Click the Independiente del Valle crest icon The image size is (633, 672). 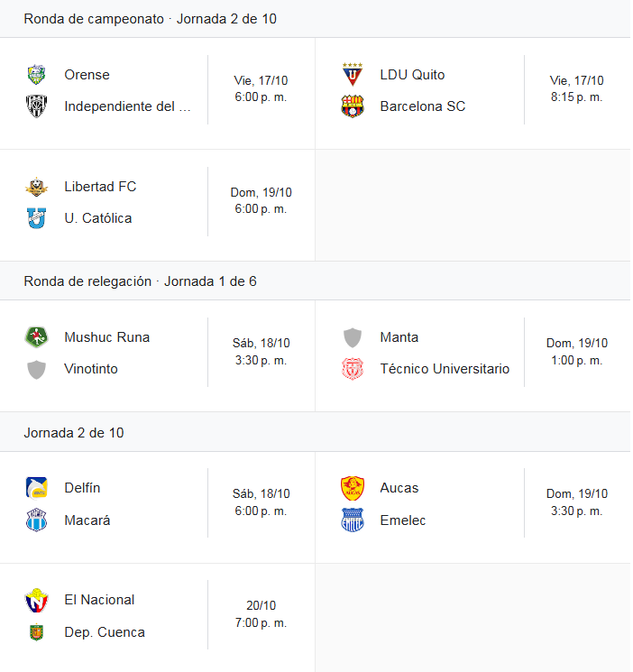pos(36,106)
